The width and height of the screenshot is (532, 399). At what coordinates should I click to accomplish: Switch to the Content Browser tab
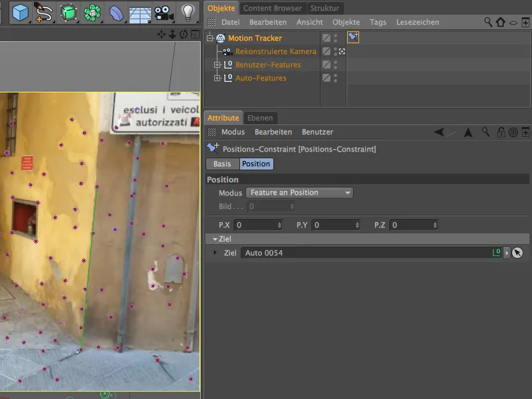pyautogui.click(x=271, y=8)
